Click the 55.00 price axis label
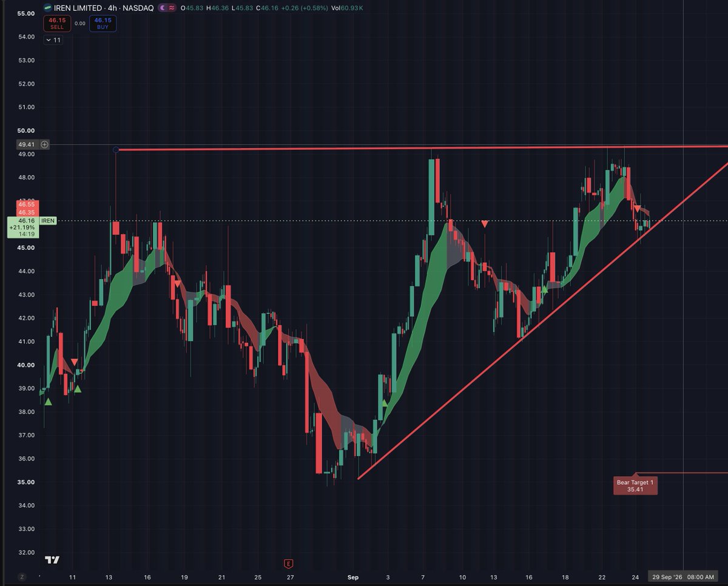 point(26,13)
